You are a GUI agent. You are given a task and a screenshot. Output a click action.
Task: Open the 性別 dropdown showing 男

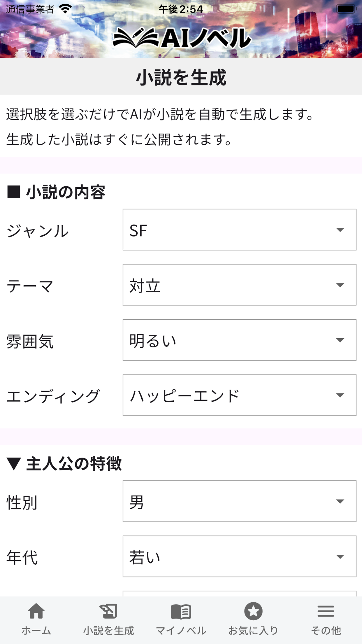[x=239, y=501]
